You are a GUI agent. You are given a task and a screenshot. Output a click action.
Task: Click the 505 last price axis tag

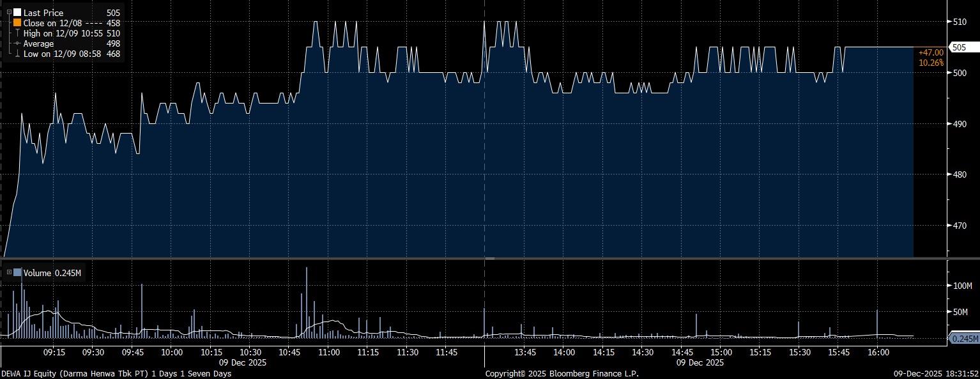[x=959, y=47]
